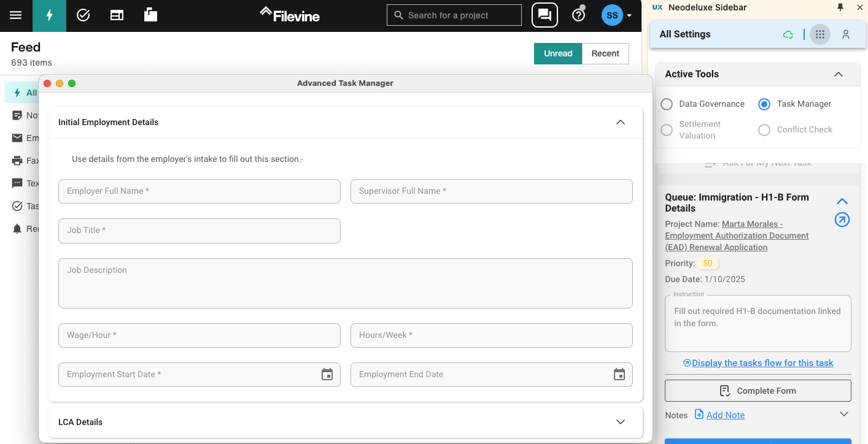Viewport: 868px width, 444px height.
Task: Select the Email envelope icon in feed sidebar
Action: pyautogui.click(x=17, y=138)
